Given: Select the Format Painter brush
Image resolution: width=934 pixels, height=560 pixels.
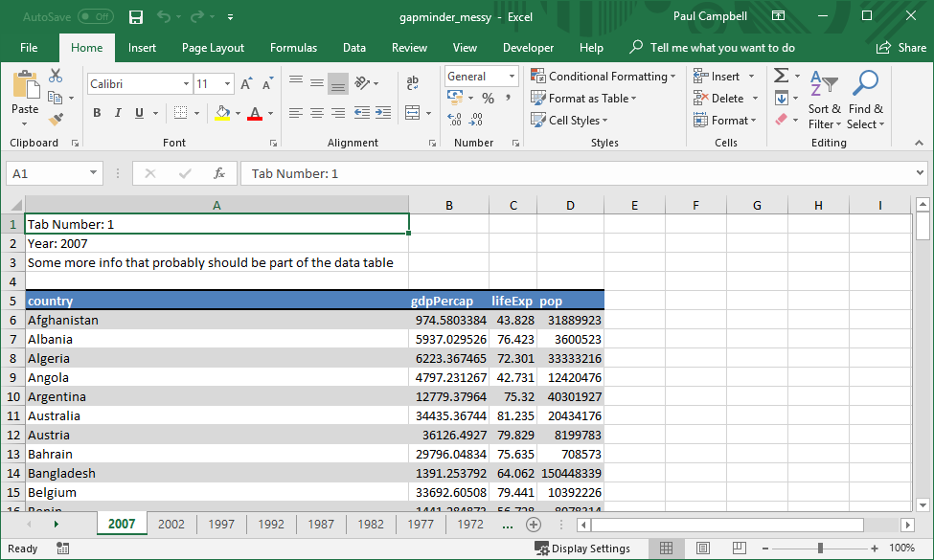Looking at the screenshot, I should click(x=56, y=120).
